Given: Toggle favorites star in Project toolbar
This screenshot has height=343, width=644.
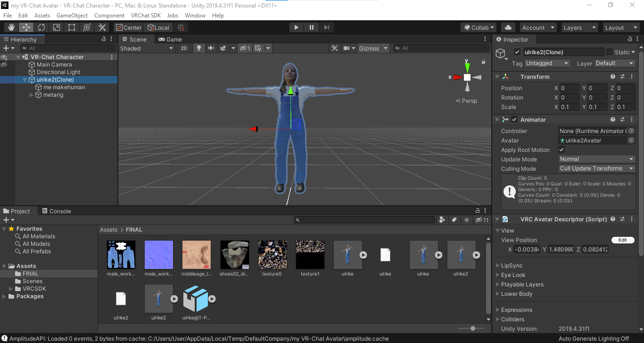Looking at the screenshot, I should tap(467, 220).
